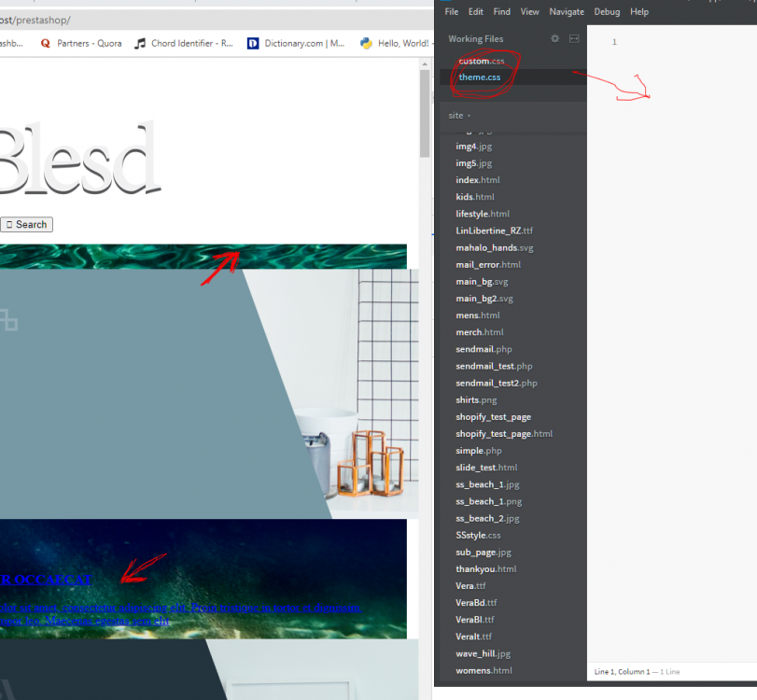Open shirts.png file
This screenshot has height=700, width=757.
click(x=475, y=399)
